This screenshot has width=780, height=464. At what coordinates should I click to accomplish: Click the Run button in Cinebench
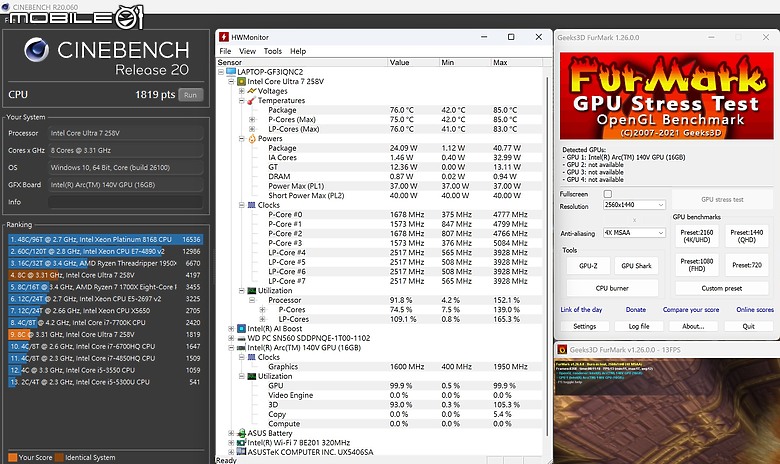(191, 95)
